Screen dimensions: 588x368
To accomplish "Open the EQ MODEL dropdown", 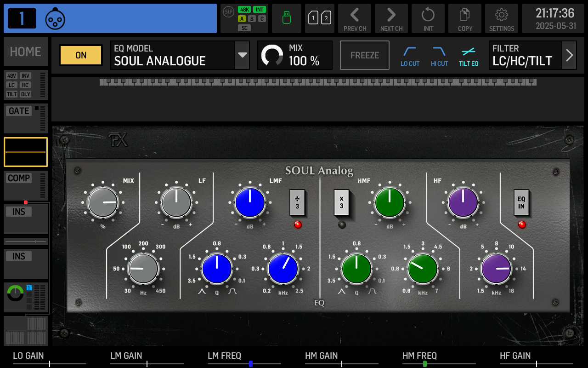I will click(x=242, y=55).
